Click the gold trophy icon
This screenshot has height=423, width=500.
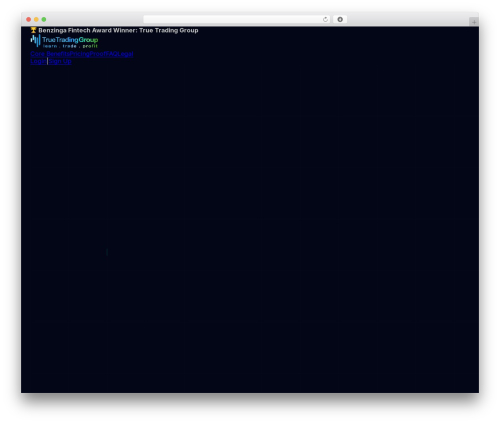click(33, 30)
